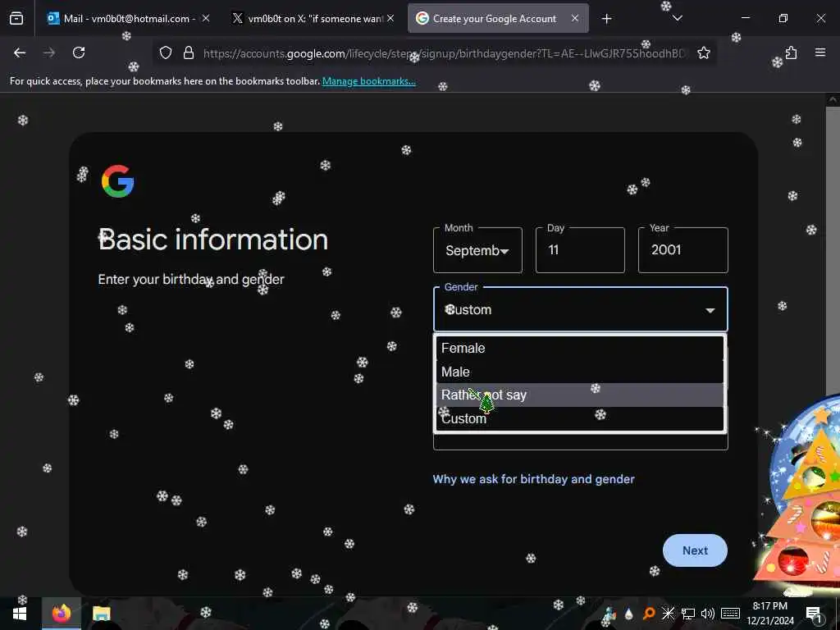
Task: Choose Male from gender list
Action: pos(580,372)
